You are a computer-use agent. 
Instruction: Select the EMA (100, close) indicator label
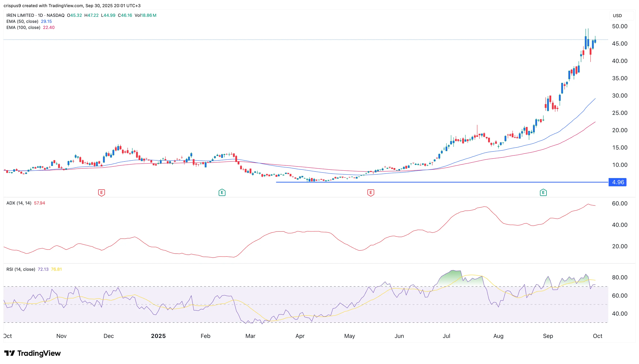(x=23, y=28)
